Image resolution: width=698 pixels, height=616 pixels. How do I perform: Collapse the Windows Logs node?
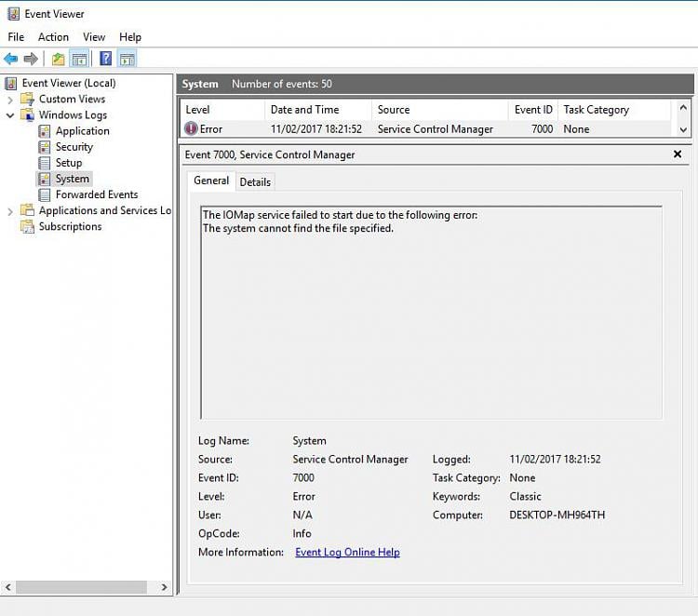(10, 115)
